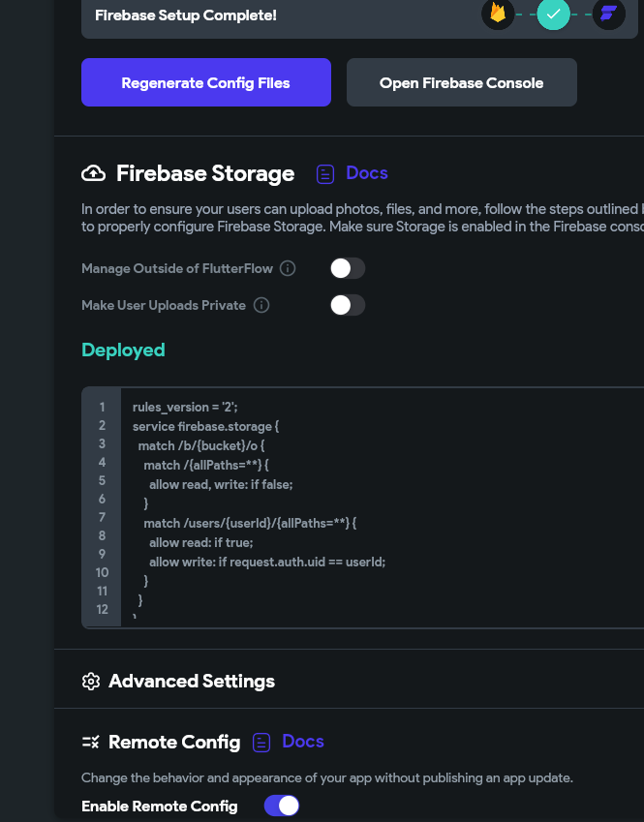Click code line rules_version = '2';
Screen dimensions: 644x822
pyautogui.click(x=185, y=407)
